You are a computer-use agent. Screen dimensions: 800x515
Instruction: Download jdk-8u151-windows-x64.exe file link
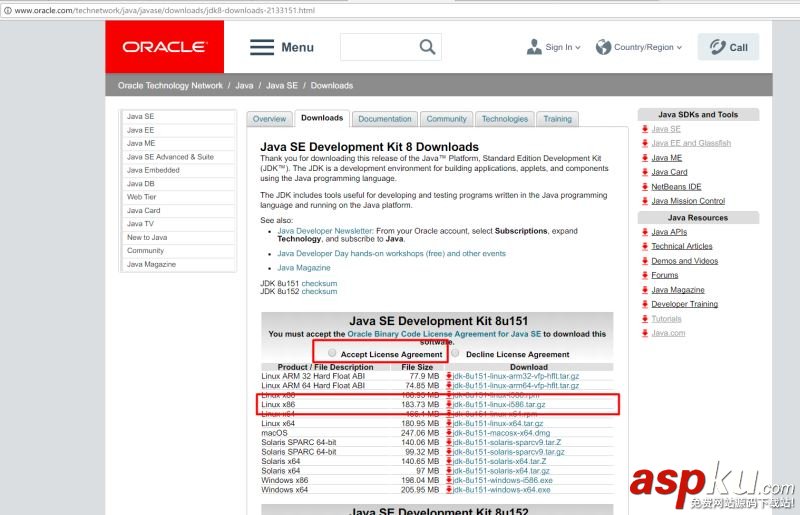point(502,490)
